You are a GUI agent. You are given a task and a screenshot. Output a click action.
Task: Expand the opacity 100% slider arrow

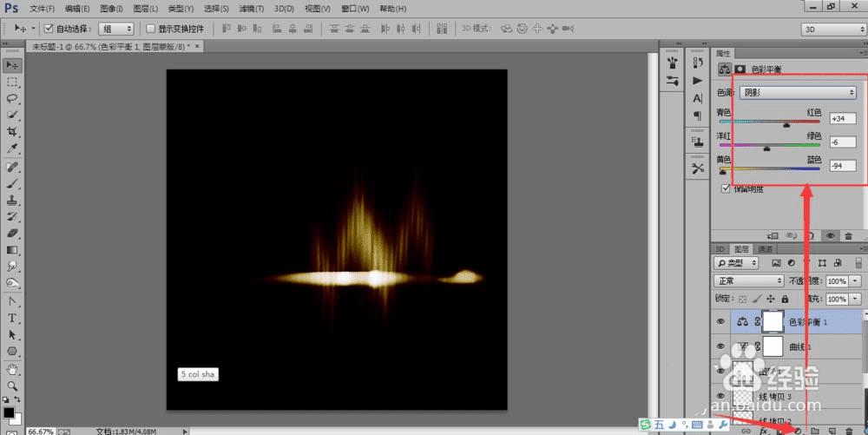[855, 281]
